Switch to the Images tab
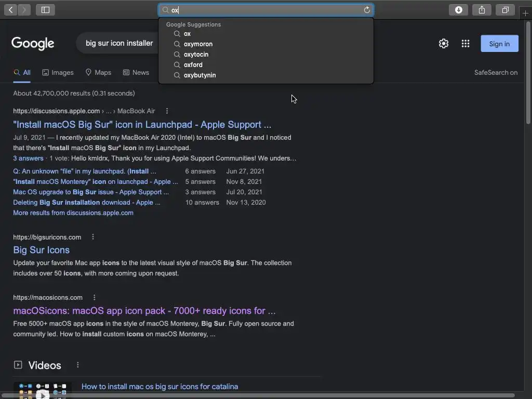 coord(58,73)
